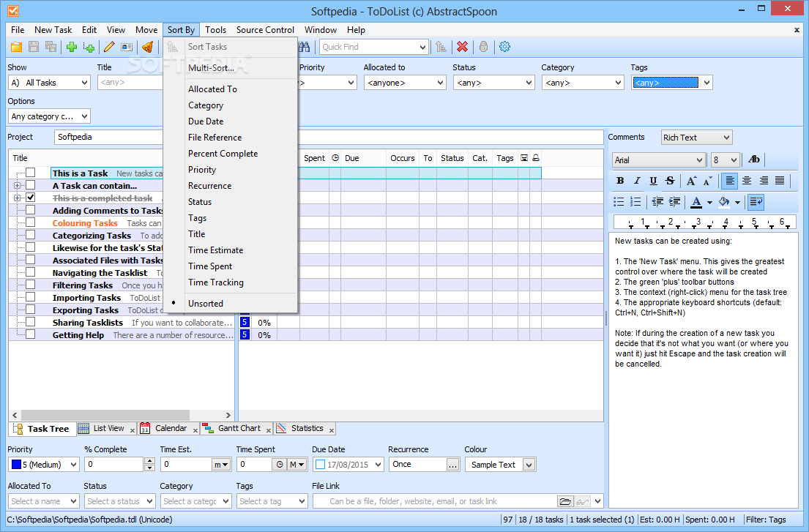Check the 'Filtering Tasks' checkbox
The height and width of the screenshot is (532, 809).
(31, 285)
